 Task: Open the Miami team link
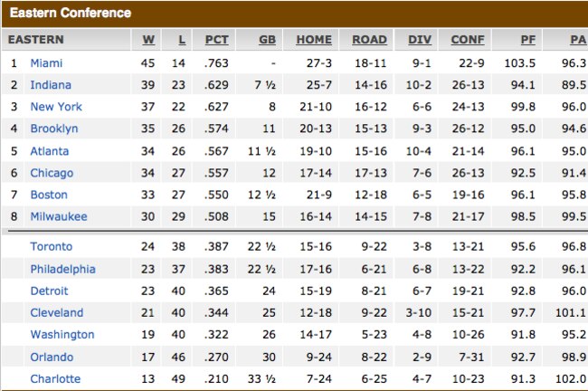tap(46, 63)
